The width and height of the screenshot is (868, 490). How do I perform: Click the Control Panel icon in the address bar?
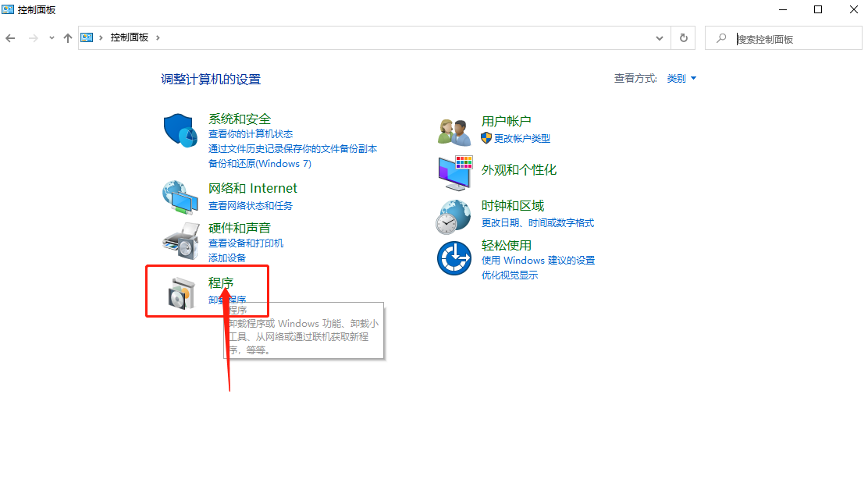(x=88, y=37)
